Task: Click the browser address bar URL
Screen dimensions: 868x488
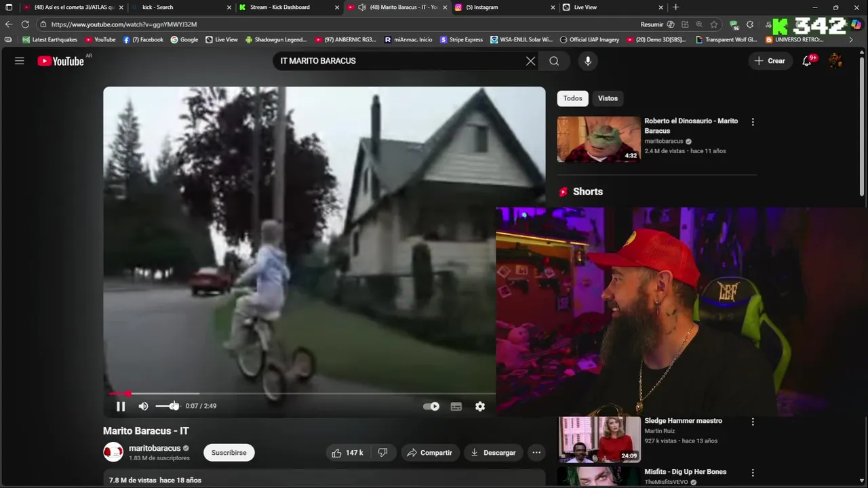Action: coord(123,24)
